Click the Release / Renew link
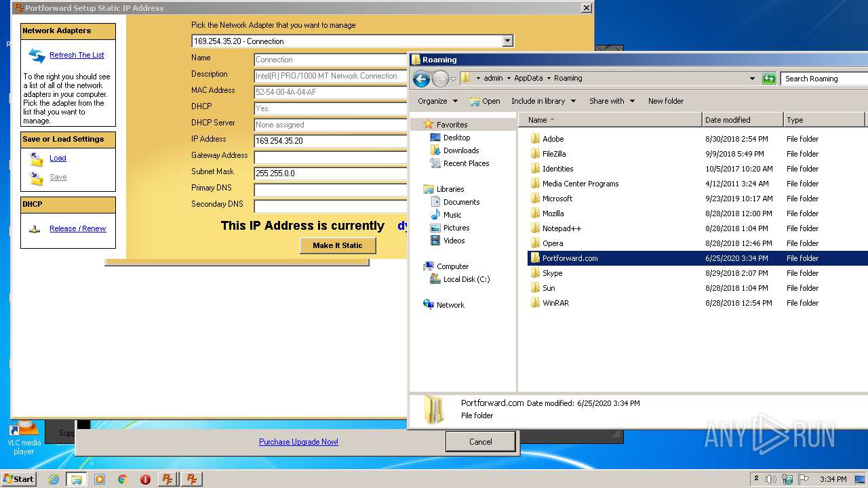 (77, 229)
